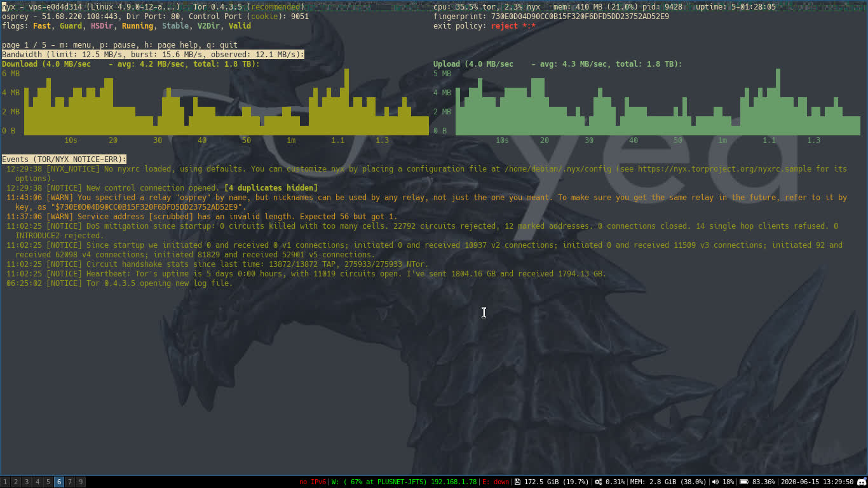Image resolution: width=868 pixels, height=488 pixels.
Task: Click the CPU load gears icon
Action: (x=599, y=482)
